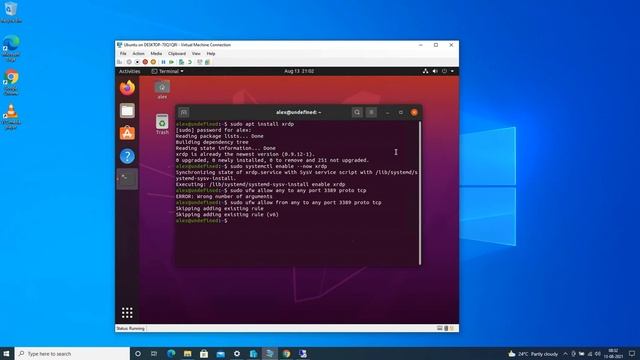
Task: Click the Ctrl+Alt+Del toolbar icon
Action: 119,62
